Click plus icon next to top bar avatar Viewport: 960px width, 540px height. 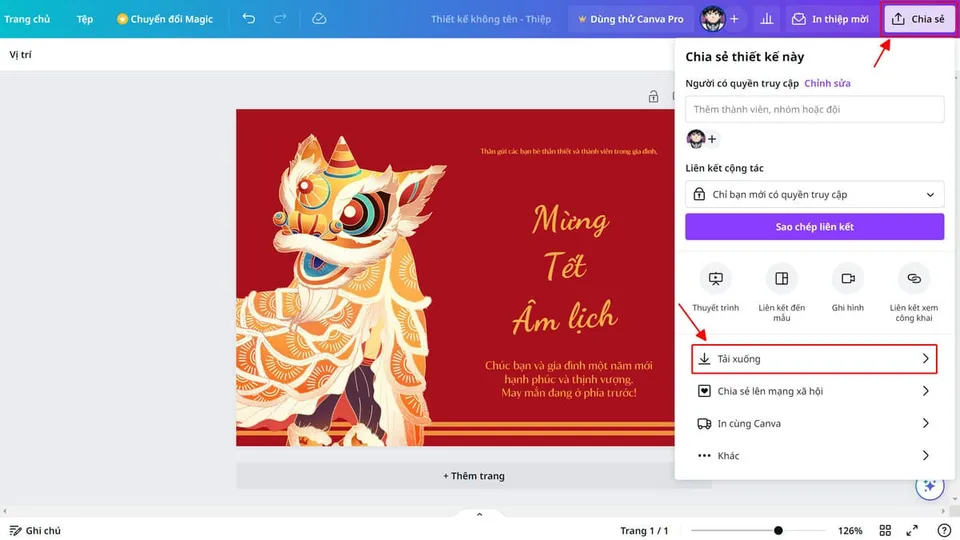pos(734,19)
